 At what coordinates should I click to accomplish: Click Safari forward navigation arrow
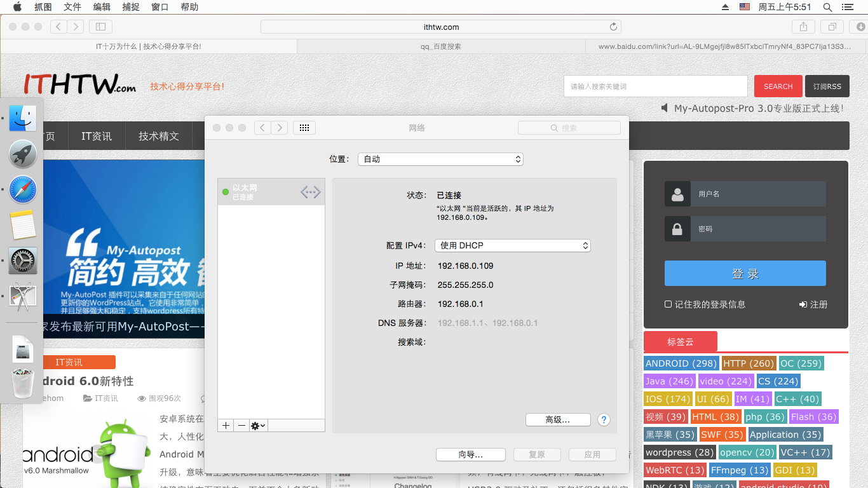pyautogui.click(x=76, y=27)
